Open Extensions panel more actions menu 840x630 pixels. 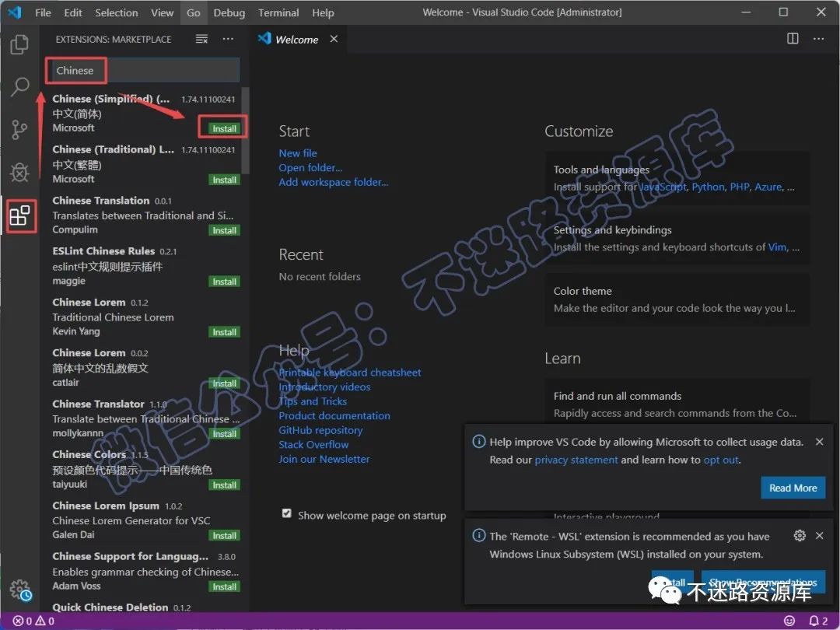pyautogui.click(x=228, y=39)
